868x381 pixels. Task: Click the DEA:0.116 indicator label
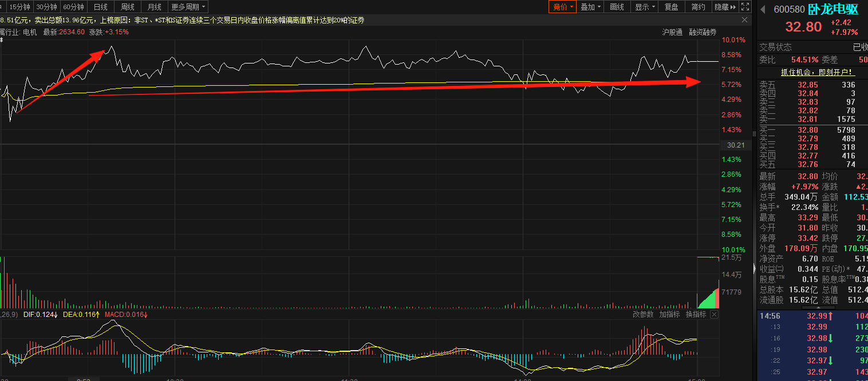coord(81,315)
